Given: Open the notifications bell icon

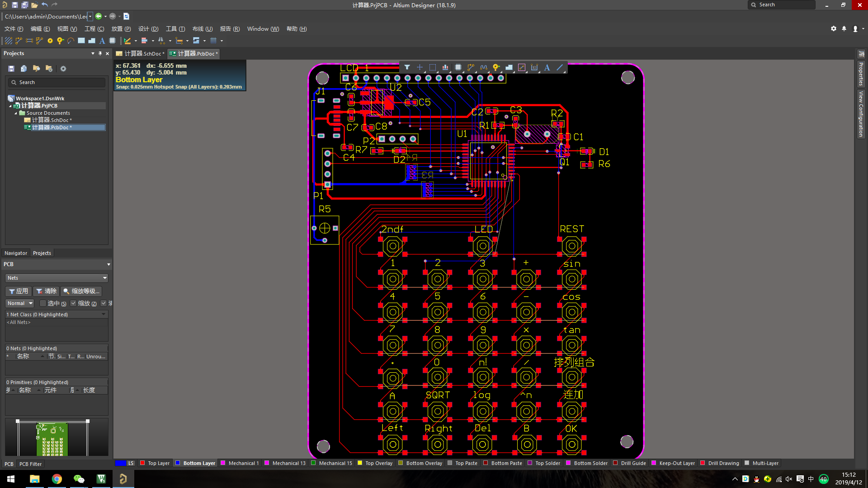Looking at the screenshot, I should (844, 28).
